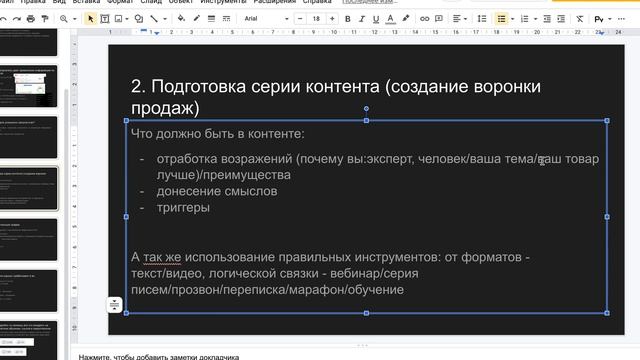Click speaker notes area to add notes
The image size is (640, 360).
pyautogui.click(x=159, y=357)
